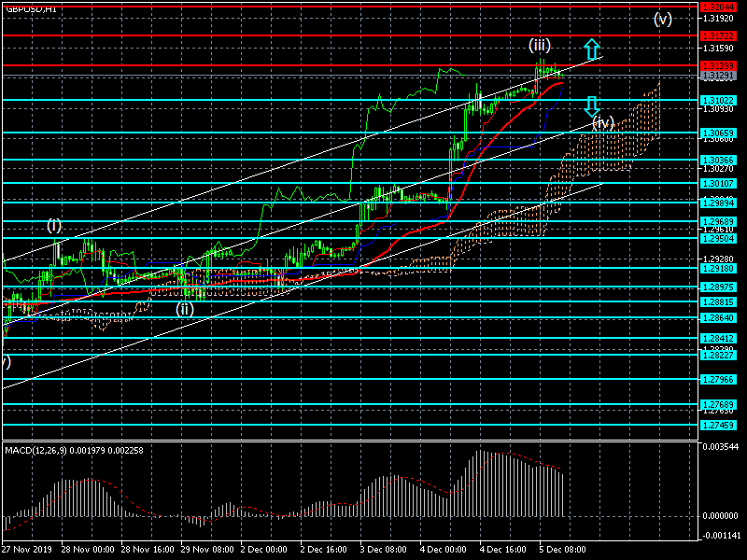Select the wave (iv) label
Viewport: 747px width, 560px height.
pyautogui.click(x=602, y=122)
